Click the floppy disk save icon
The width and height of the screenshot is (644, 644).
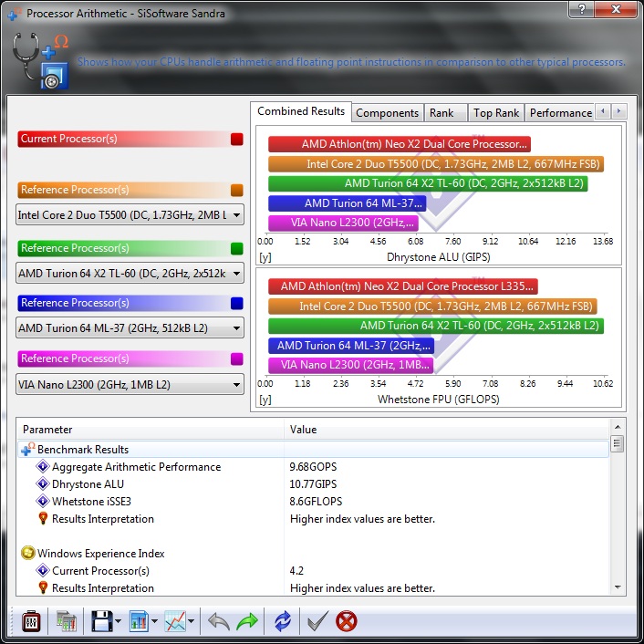point(101,621)
